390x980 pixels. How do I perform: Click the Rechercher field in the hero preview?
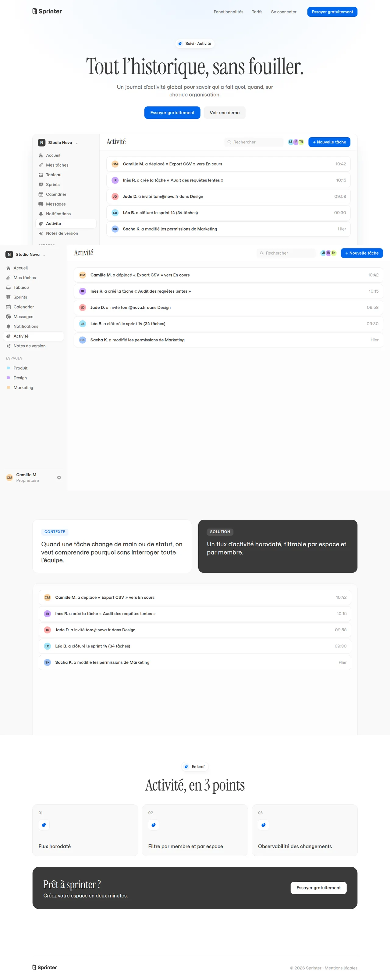254,142
